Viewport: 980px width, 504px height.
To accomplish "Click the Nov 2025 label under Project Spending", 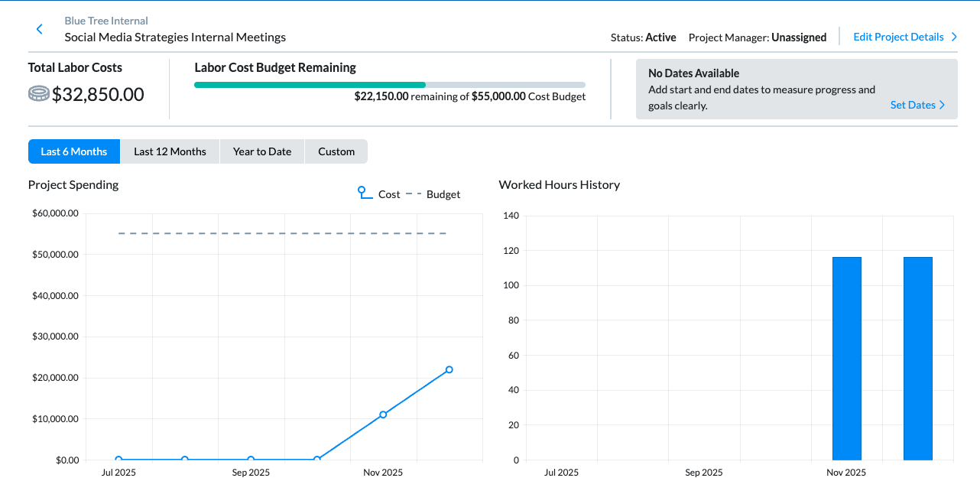I will [x=383, y=473].
